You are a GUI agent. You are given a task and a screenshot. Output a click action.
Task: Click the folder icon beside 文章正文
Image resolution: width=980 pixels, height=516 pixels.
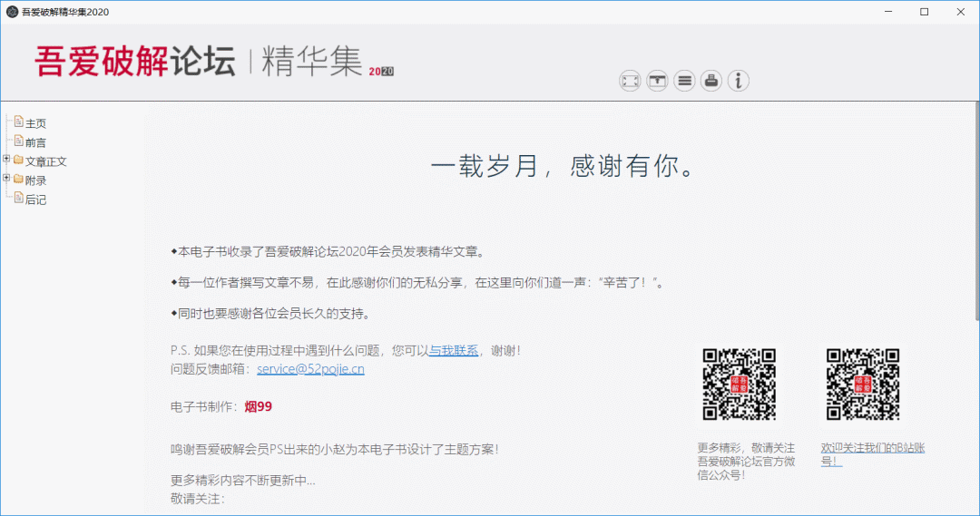click(19, 161)
